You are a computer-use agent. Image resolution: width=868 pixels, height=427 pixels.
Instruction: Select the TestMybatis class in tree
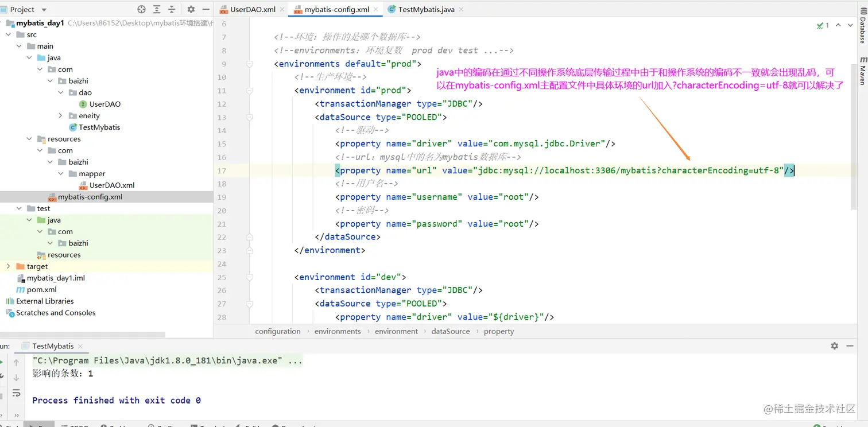99,127
